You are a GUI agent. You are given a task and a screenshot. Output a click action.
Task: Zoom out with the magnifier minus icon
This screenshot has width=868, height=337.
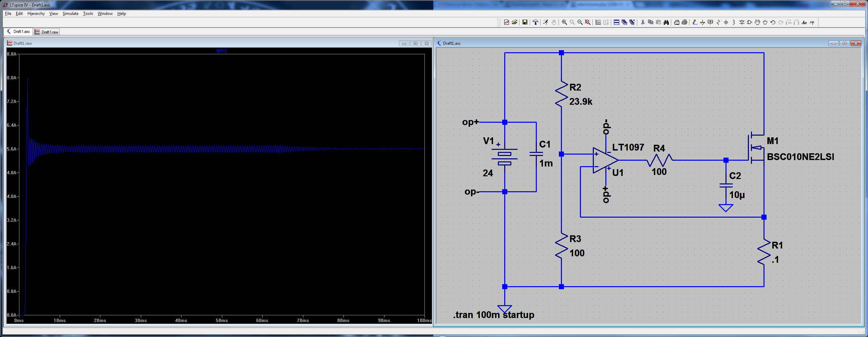coord(580,22)
